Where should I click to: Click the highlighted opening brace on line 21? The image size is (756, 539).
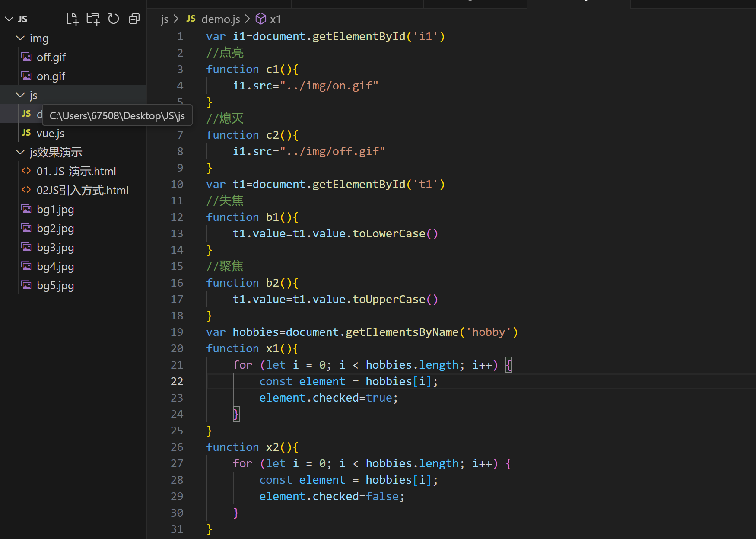pos(509,365)
